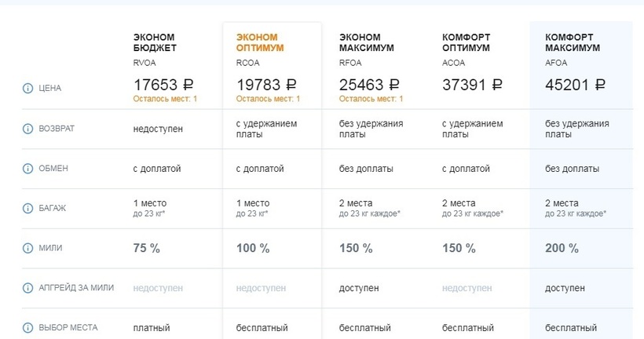Choose the 19783 ₽ price

[267, 84]
